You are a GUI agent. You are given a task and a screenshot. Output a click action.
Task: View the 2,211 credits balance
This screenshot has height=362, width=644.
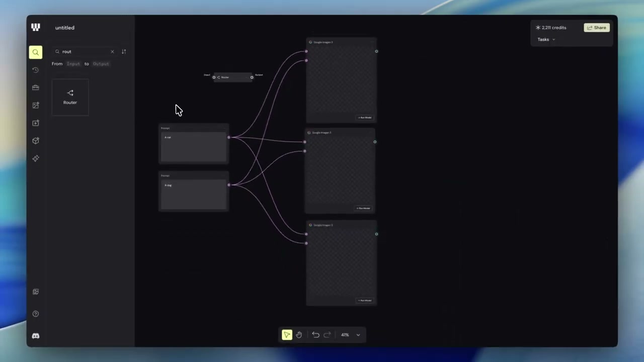tap(551, 28)
